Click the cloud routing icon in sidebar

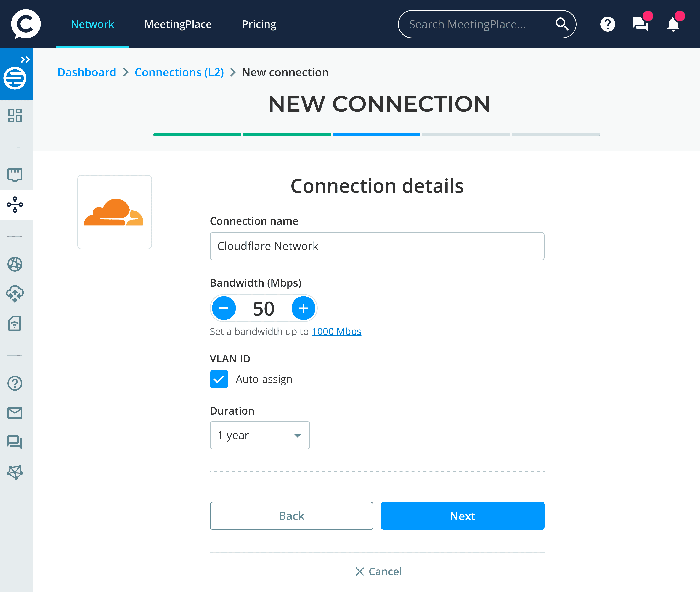click(15, 294)
